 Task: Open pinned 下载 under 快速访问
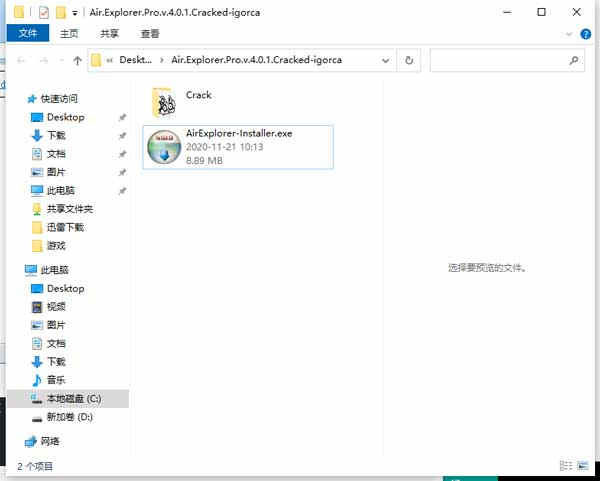(x=56, y=135)
